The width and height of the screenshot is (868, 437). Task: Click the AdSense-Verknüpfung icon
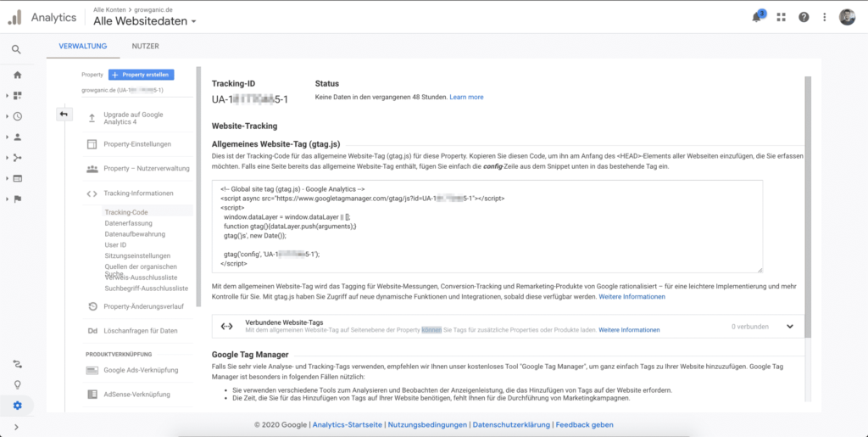coord(92,395)
